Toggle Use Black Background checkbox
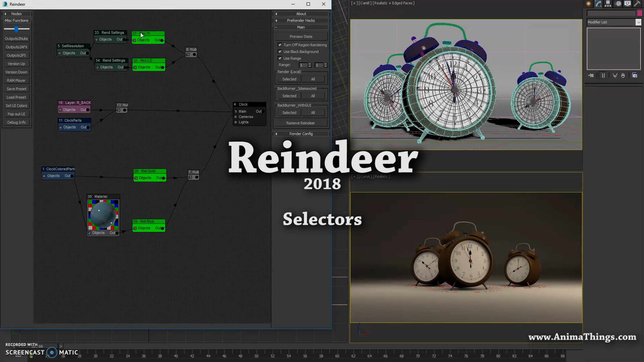Viewport: 644px width, 362px height. coord(280,51)
